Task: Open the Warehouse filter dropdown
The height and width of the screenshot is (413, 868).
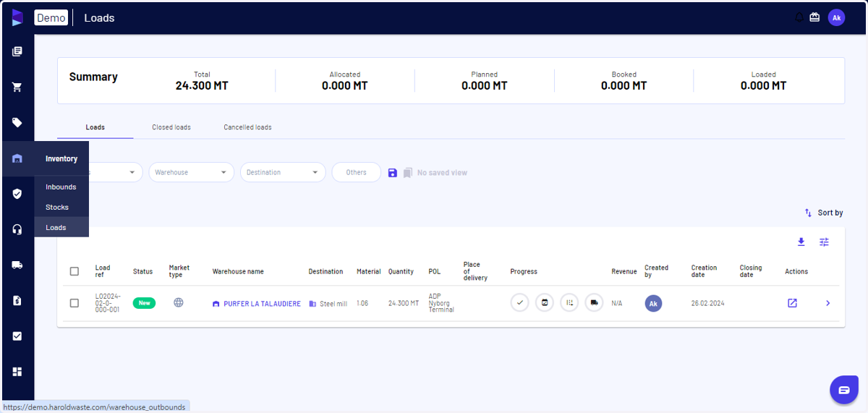Action: click(x=192, y=172)
